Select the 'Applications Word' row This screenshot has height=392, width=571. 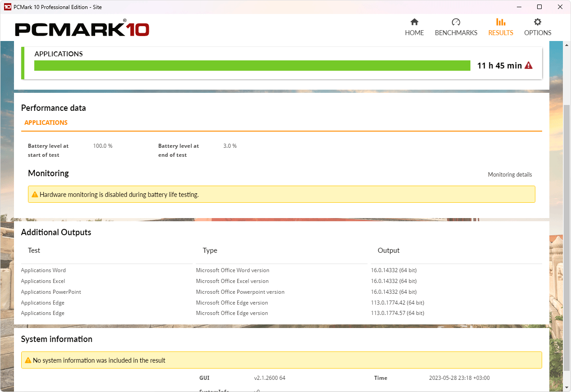pyautogui.click(x=281, y=270)
